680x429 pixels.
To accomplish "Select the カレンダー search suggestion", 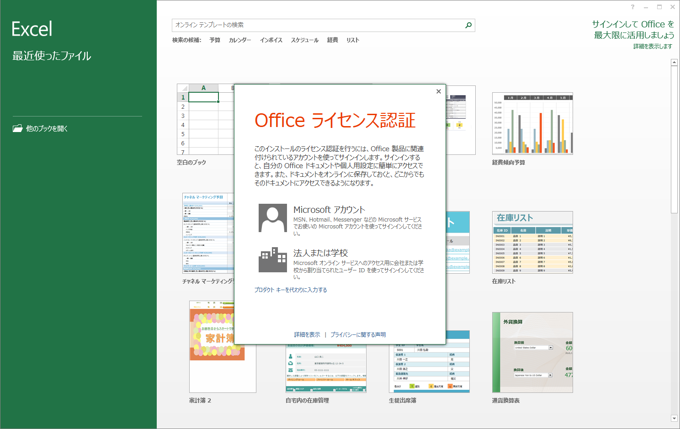I will pyautogui.click(x=240, y=40).
